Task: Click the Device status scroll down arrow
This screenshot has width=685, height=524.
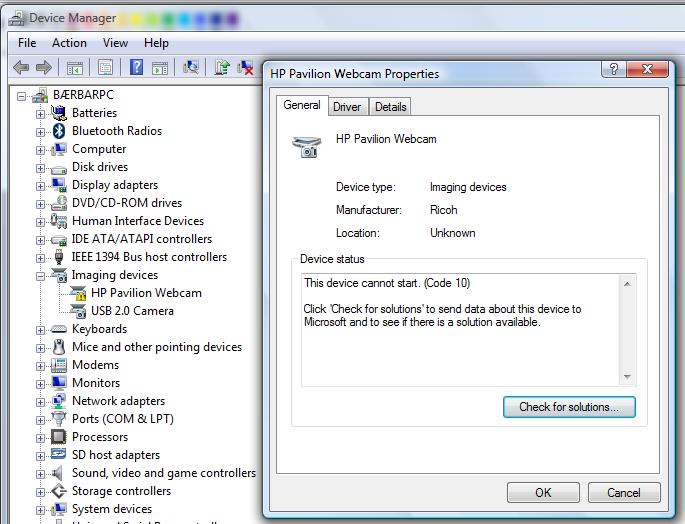Action: coord(627,376)
